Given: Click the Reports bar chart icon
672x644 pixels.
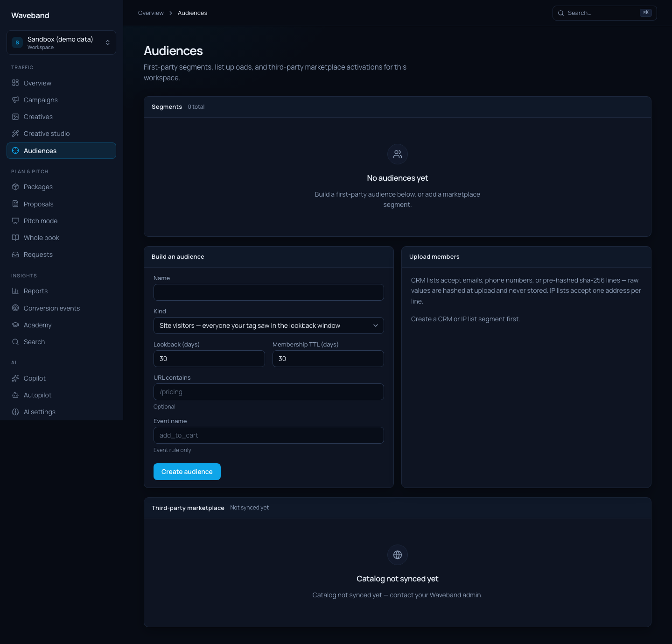Looking at the screenshot, I should 15,291.
